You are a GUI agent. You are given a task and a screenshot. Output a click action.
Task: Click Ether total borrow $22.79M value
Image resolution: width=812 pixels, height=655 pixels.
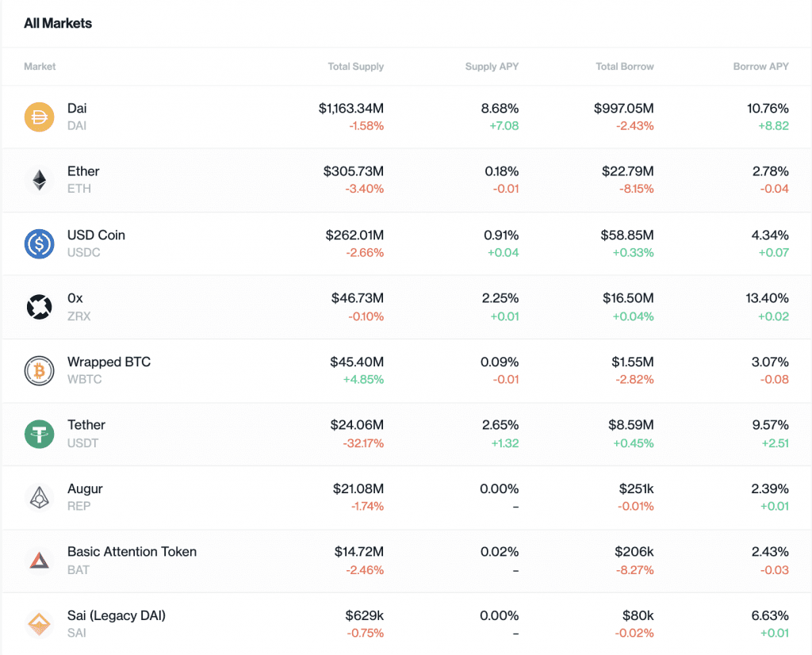[x=626, y=171]
